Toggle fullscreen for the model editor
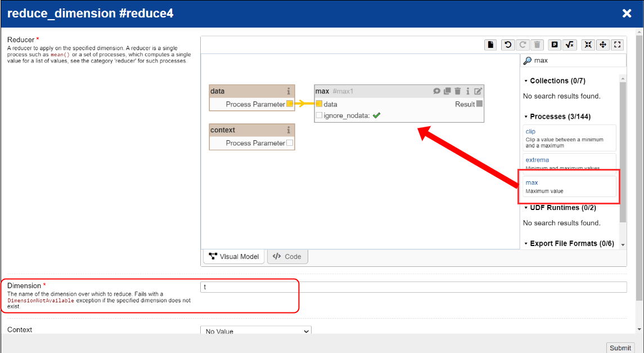The width and height of the screenshot is (644, 353). pyautogui.click(x=617, y=45)
